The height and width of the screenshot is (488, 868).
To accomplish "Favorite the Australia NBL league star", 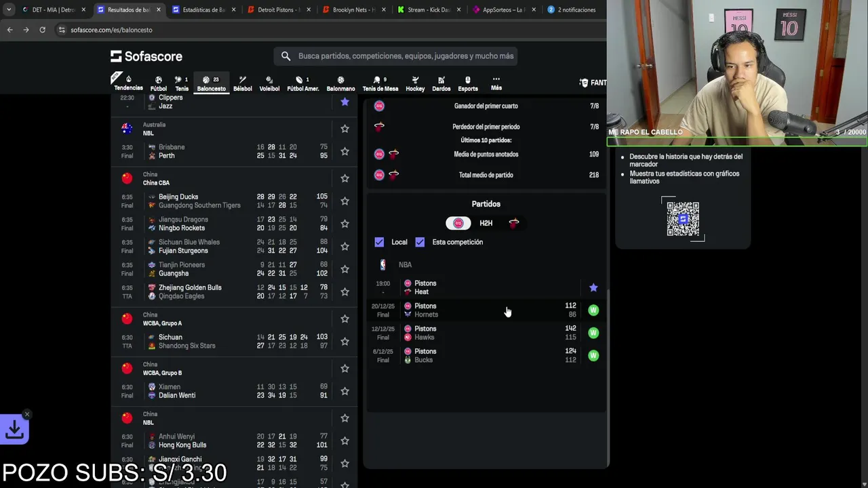I will [x=344, y=129].
